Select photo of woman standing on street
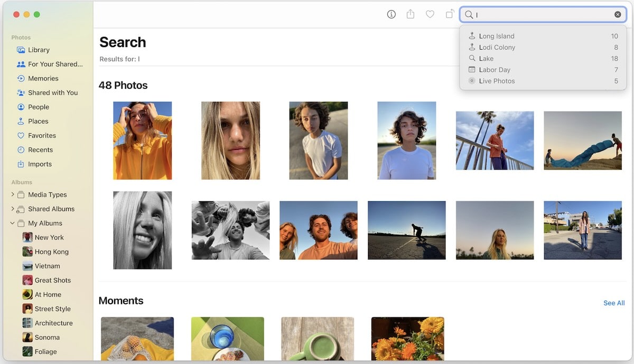Image resolution: width=634 pixels, height=364 pixels. pos(583,230)
